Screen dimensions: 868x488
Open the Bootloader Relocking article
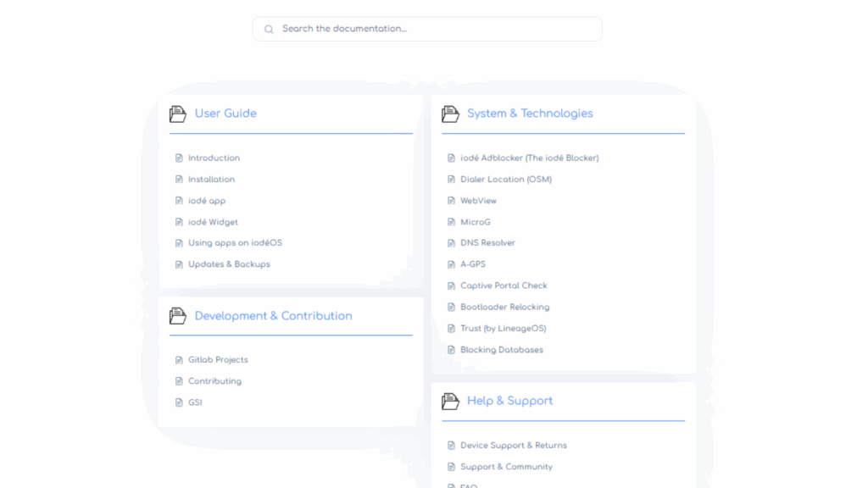[x=505, y=307]
